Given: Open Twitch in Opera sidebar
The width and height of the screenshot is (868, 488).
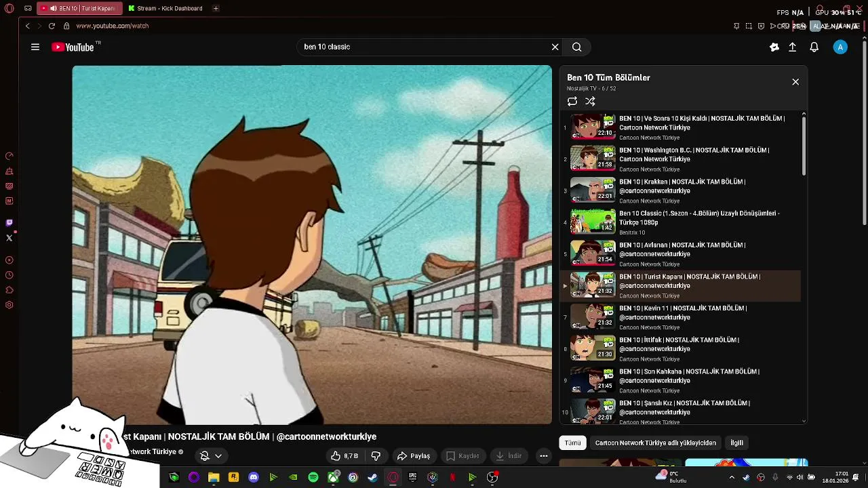Looking at the screenshot, I should [9, 222].
